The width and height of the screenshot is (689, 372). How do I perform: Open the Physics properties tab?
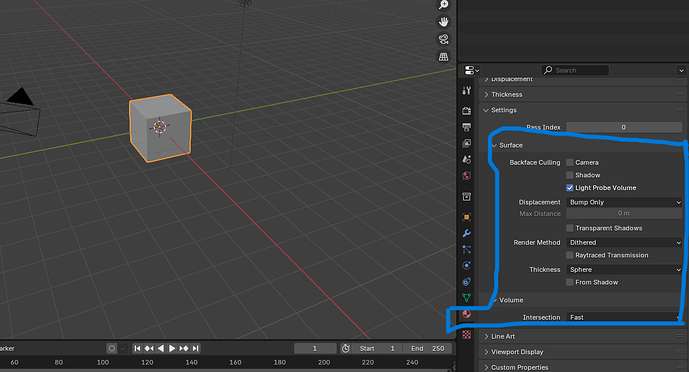click(x=467, y=265)
